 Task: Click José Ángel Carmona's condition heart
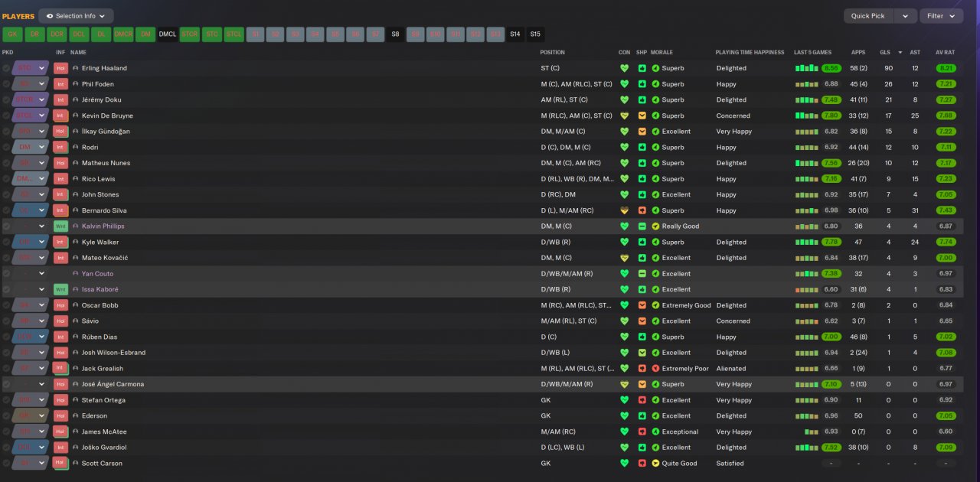624,384
